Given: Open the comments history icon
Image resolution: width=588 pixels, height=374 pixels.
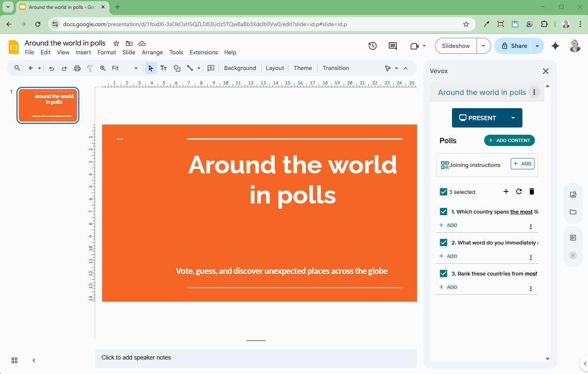Looking at the screenshot, I should point(392,46).
